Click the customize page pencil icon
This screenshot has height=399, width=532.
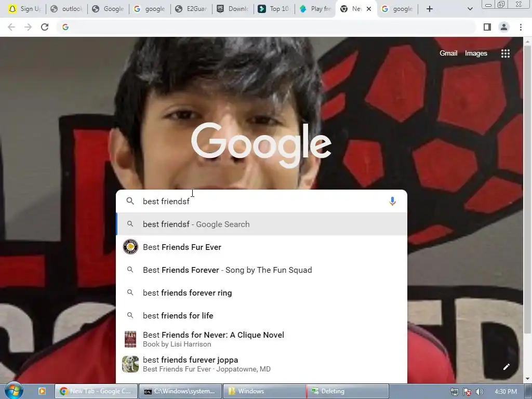click(506, 367)
